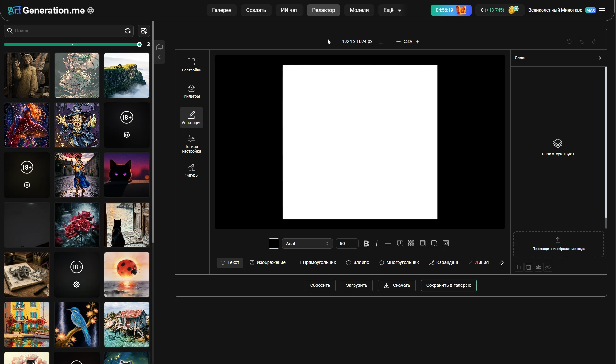This screenshot has width=616, height=364.
Task: Duplicate layer using the copy icon under Слои
Action: pyautogui.click(x=519, y=267)
